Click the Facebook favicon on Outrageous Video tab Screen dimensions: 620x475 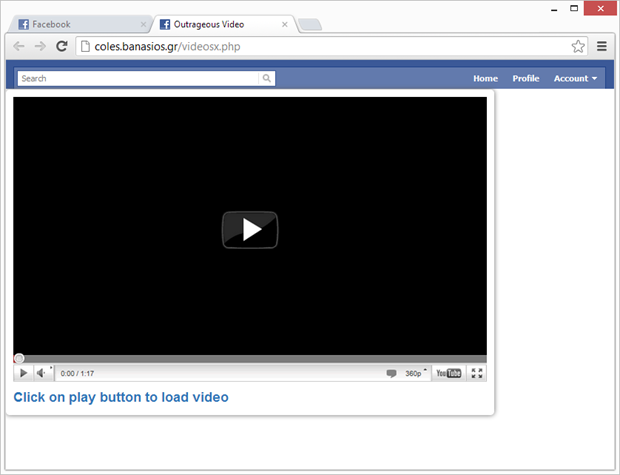(165, 24)
